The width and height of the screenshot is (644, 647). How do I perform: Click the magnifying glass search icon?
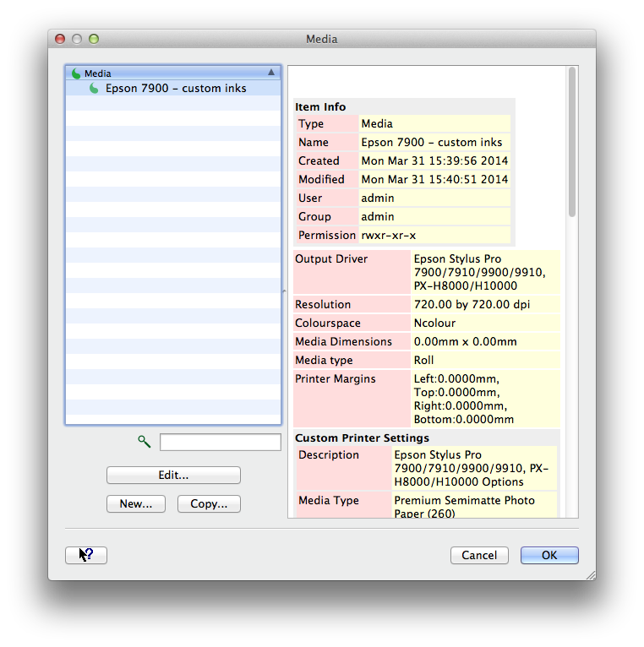coord(144,442)
